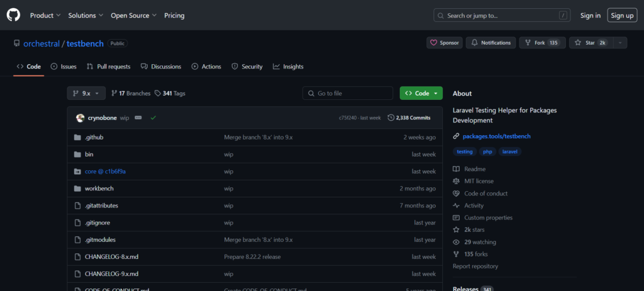The width and height of the screenshot is (644, 291).
Task: Open the Product navigation menu
Action: [x=45, y=15]
